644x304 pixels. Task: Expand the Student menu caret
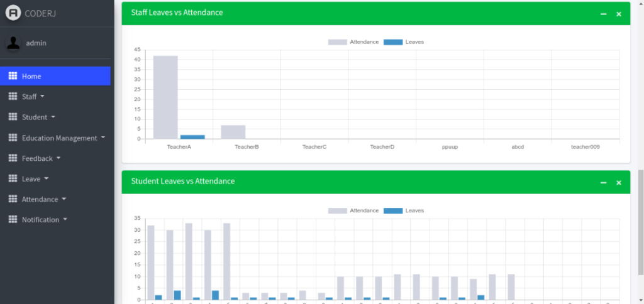[53, 117]
